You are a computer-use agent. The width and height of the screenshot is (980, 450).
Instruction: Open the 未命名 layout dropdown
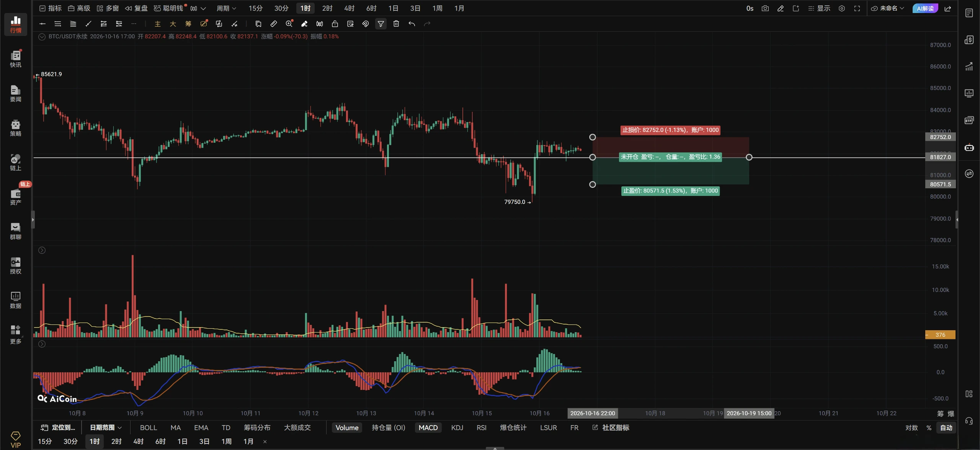pyautogui.click(x=888, y=8)
